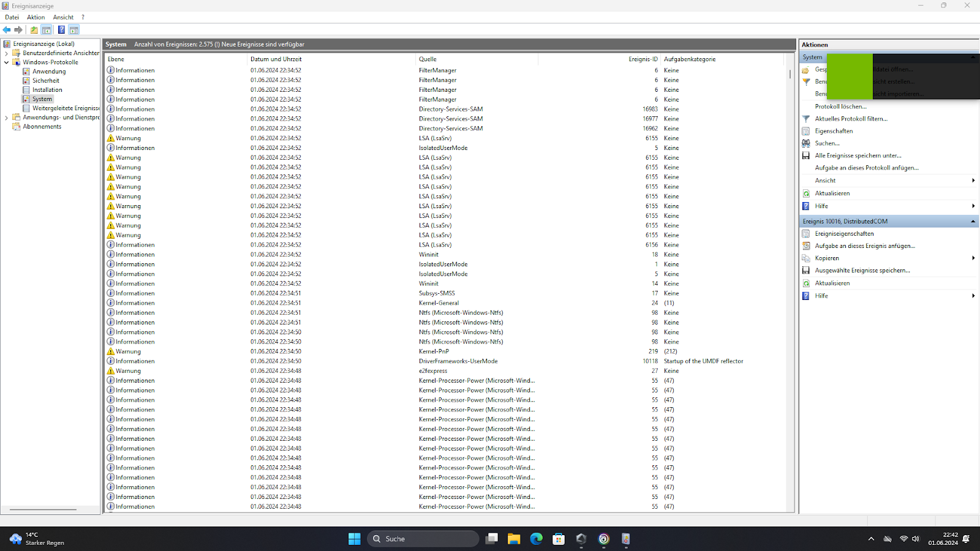
Task: Click the Ereigniseigenschaften icon
Action: [x=806, y=234]
